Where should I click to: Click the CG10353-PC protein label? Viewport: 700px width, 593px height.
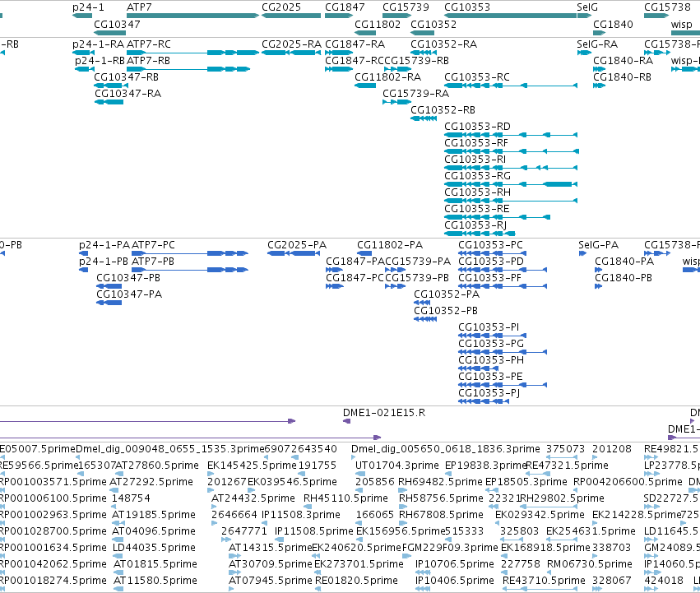pyautogui.click(x=490, y=245)
